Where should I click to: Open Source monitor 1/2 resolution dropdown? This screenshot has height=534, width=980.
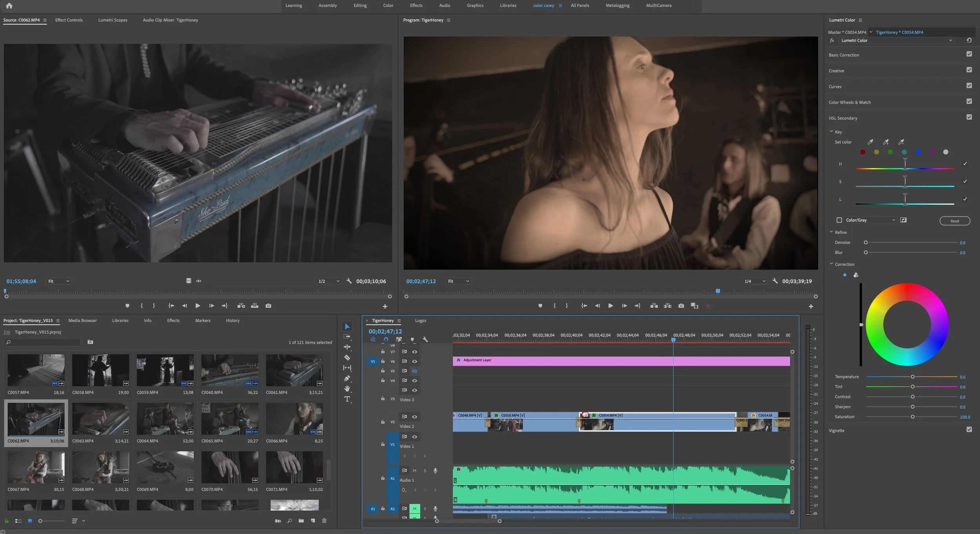pyautogui.click(x=328, y=281)
